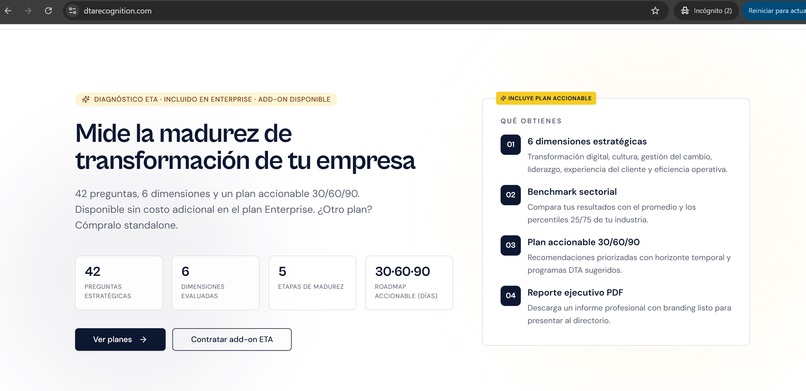Click text 'Recomendaciones priorizadas con horizonte temporal'
This screenshot has width=806, height=391.
(625, 257)
